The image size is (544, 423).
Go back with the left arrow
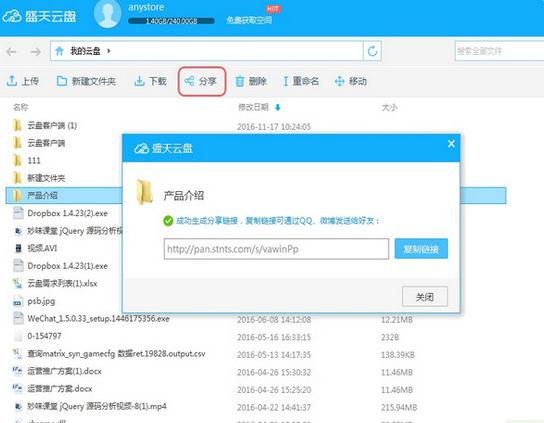[x=11, y=52]
